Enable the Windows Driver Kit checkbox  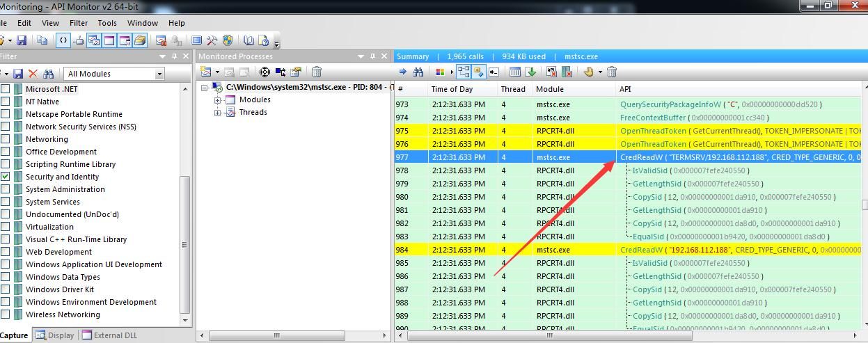pyautogui.click(x=6, y=289)
